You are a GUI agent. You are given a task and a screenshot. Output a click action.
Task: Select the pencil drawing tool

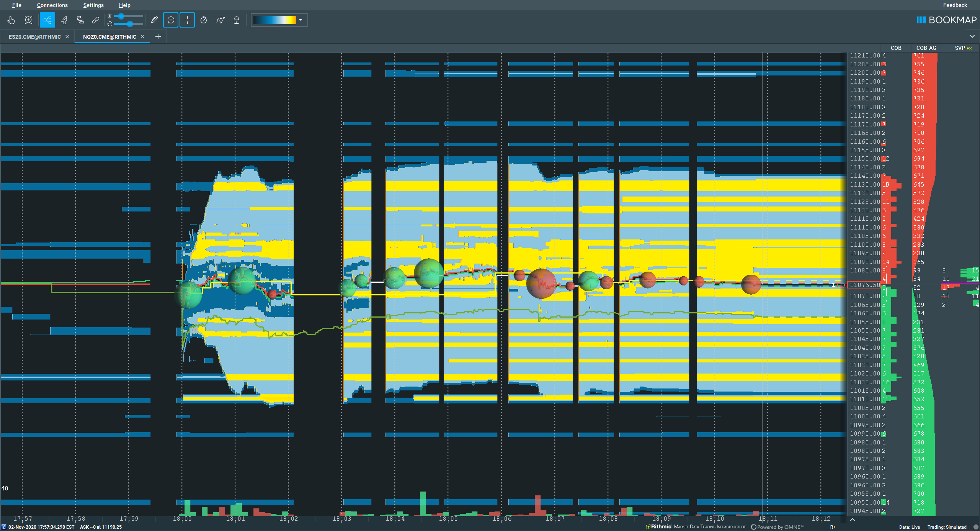[x=154, y=20]
